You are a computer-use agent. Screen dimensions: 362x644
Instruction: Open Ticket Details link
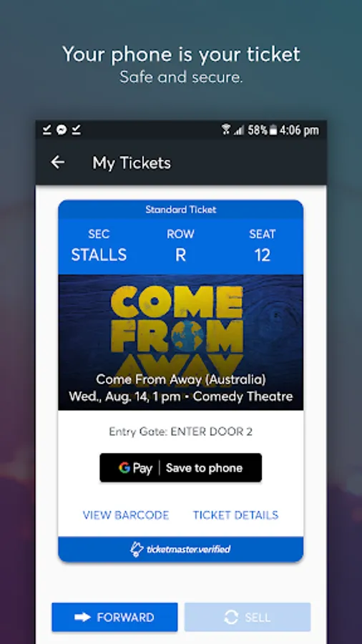tap(235, 515)
